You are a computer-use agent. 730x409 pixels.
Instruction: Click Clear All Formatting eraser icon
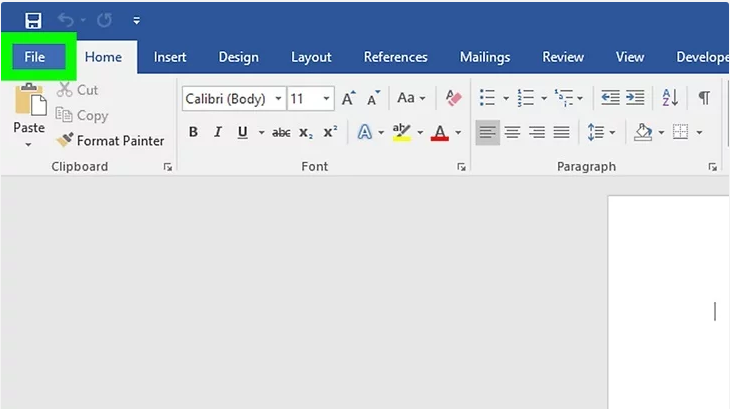(x=453, y=98)
